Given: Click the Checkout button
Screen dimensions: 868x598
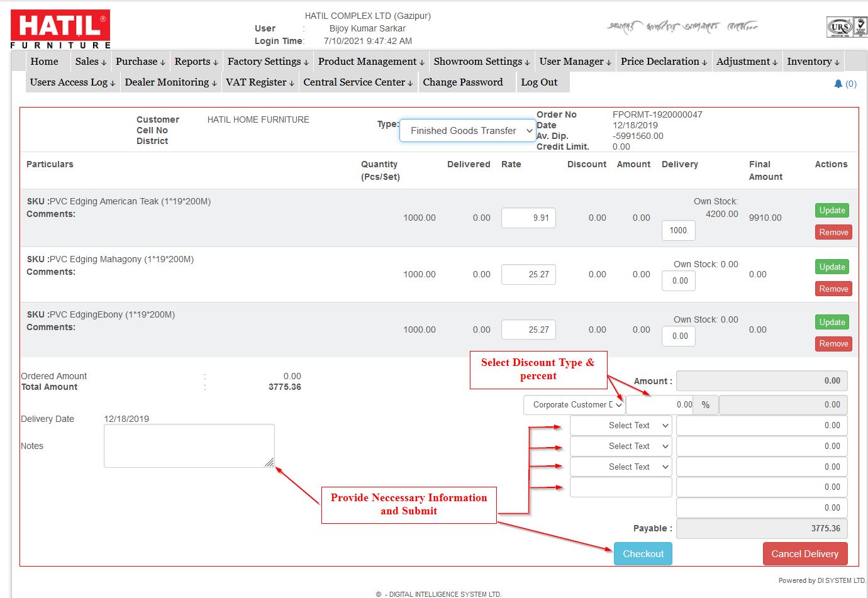Looking at the screenshot, I should tap(643, 554).
